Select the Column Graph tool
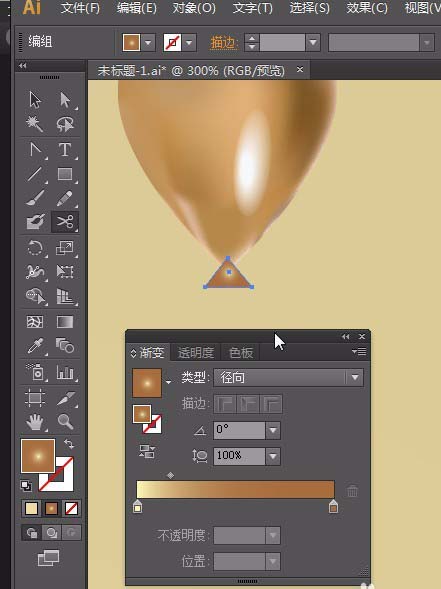The height and width of the screenshot is (589, 441). [x=65, y=372]
